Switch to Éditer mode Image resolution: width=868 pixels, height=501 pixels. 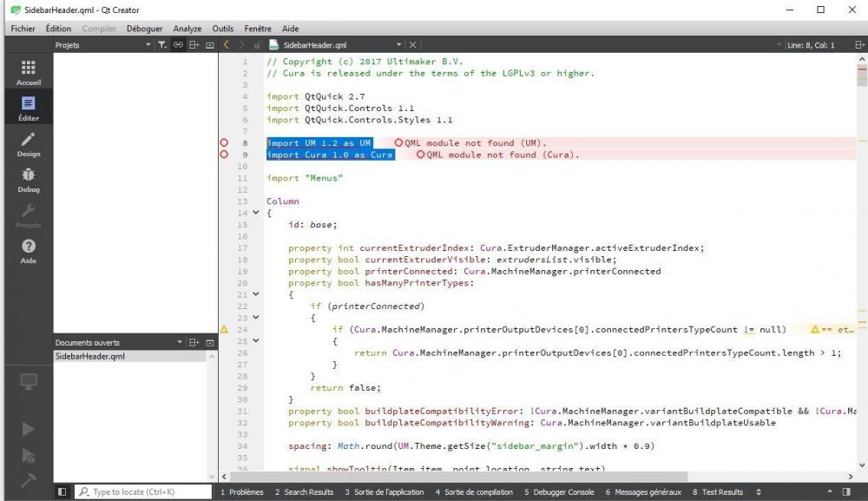coord(29,109)
